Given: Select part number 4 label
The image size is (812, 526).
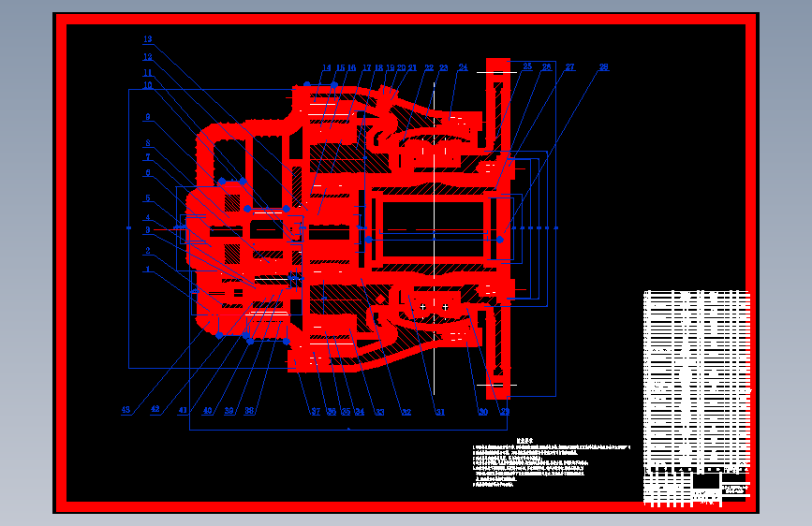Looking at the screenshot, I should 148,217.
